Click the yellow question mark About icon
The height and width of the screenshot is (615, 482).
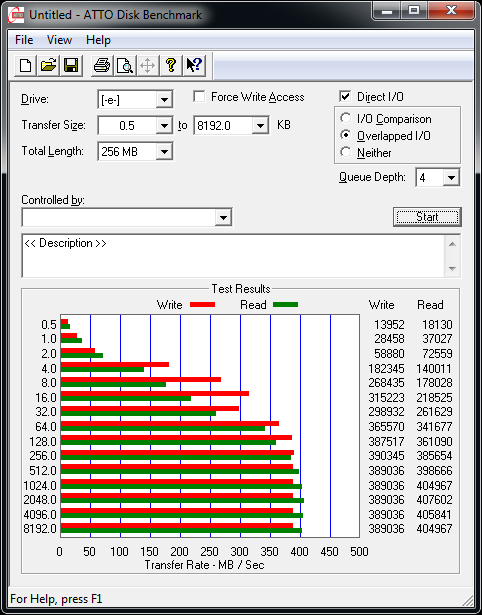171,65
